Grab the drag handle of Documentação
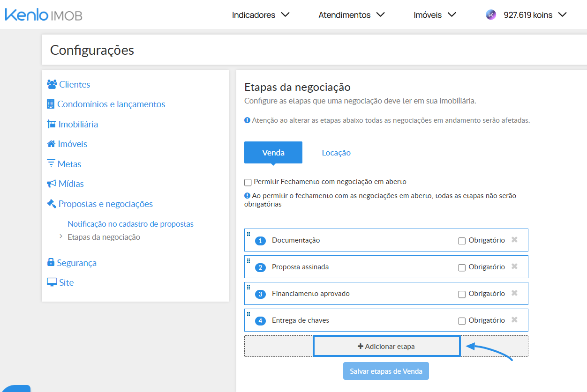 [x=248, y=234]
